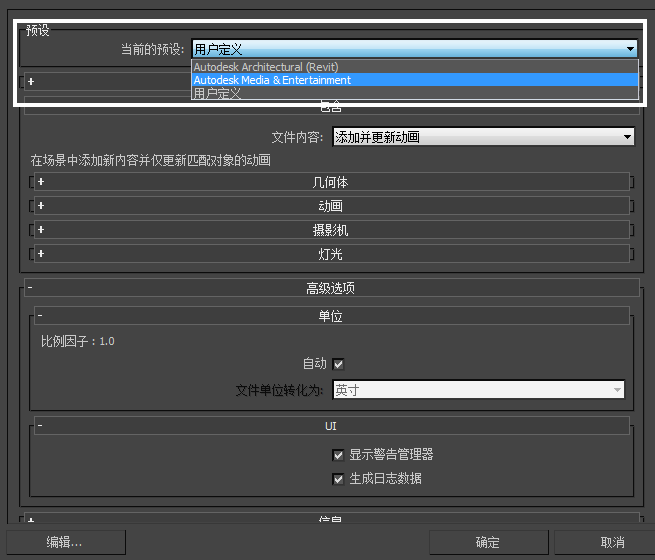Toggle 生成日志数据 checkbox
Viewport: 655px width, 560px height.
point(338,479)
